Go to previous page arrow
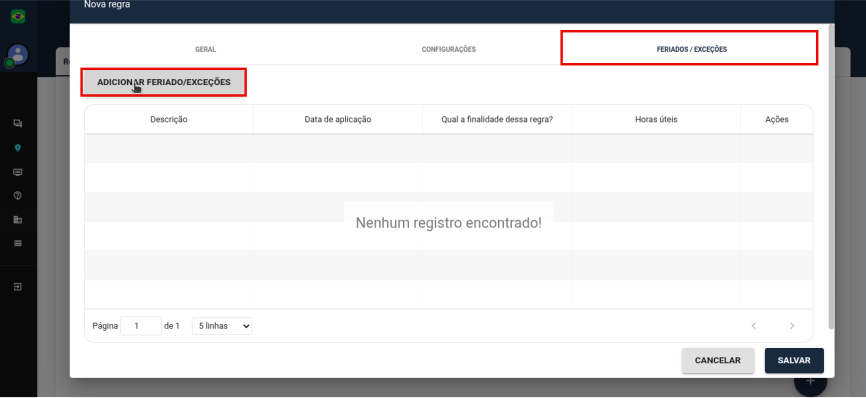 753,326
